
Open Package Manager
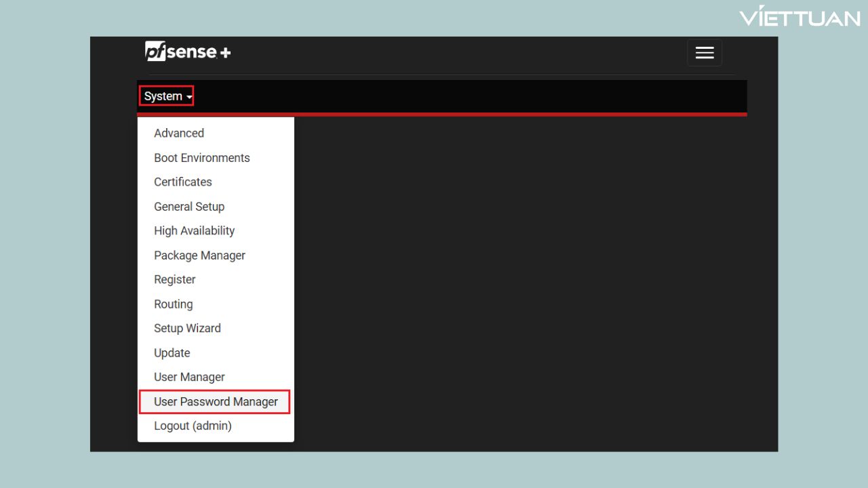pos(199,256)
